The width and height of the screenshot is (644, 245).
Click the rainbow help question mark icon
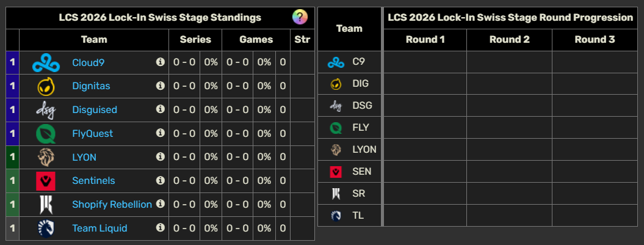point(300,17)
